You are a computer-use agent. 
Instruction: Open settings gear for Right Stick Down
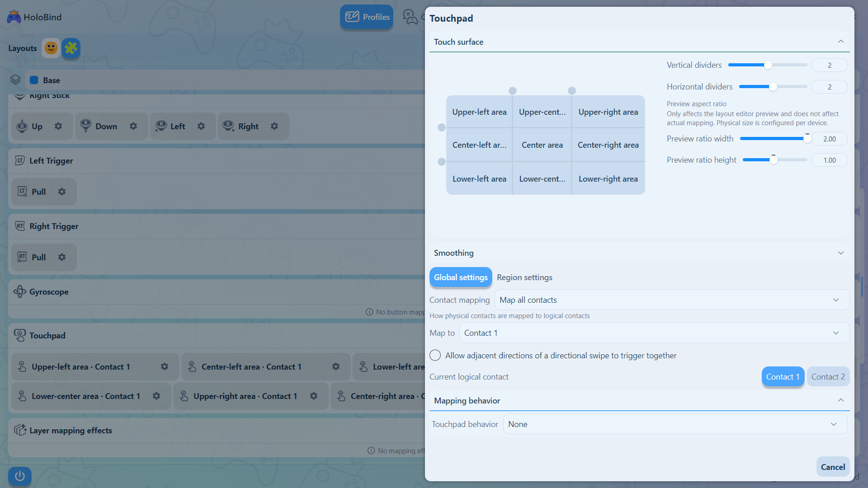[x=133, y=126]
